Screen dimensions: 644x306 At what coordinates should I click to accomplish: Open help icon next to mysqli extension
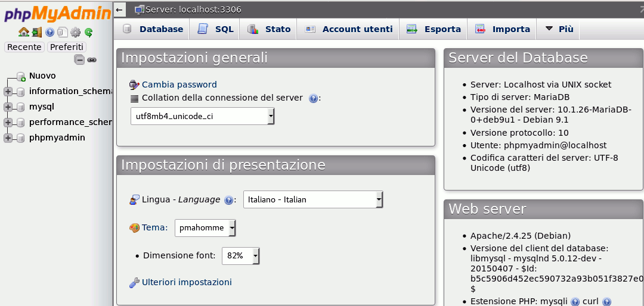point(575,301)
